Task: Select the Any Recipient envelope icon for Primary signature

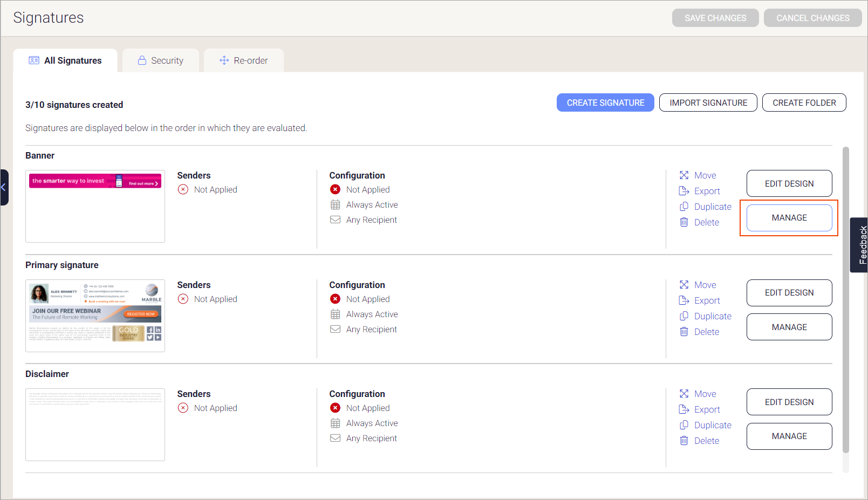Action: [335, 329]
